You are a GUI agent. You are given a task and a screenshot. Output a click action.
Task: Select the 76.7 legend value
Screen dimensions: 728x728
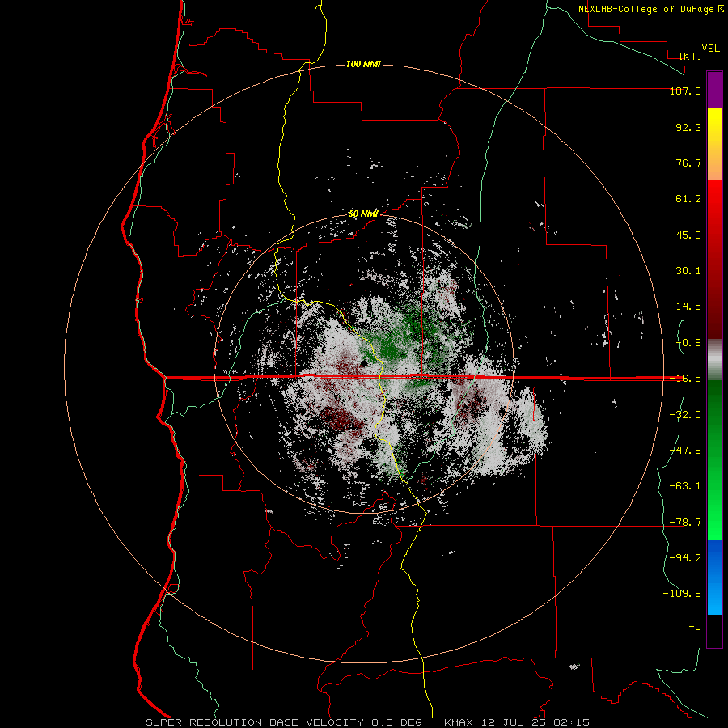(688, 163)
